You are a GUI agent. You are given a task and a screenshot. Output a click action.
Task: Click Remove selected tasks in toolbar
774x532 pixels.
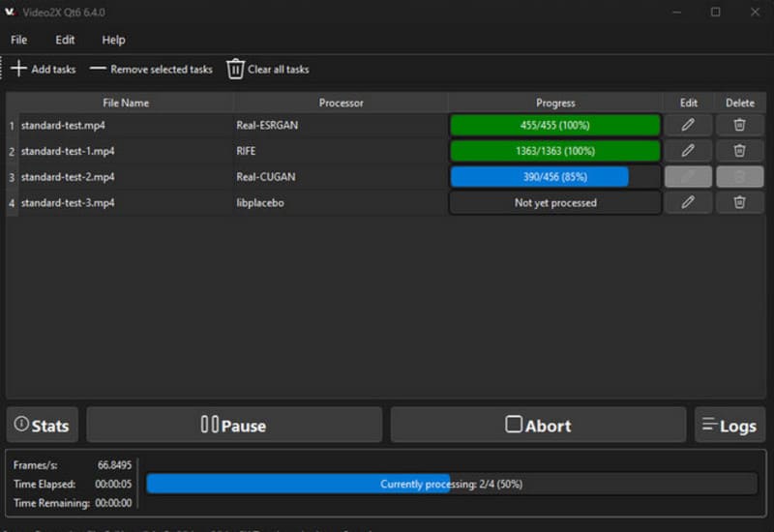pos(151,70)
